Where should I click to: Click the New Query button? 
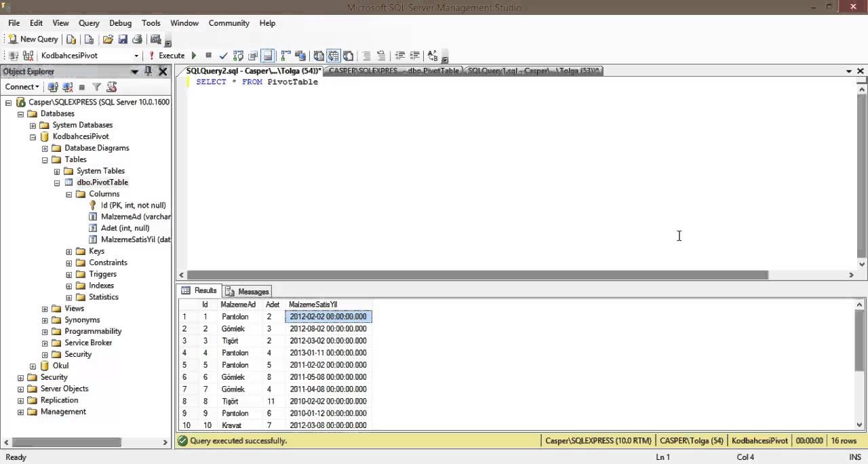(x=33, y=39)
